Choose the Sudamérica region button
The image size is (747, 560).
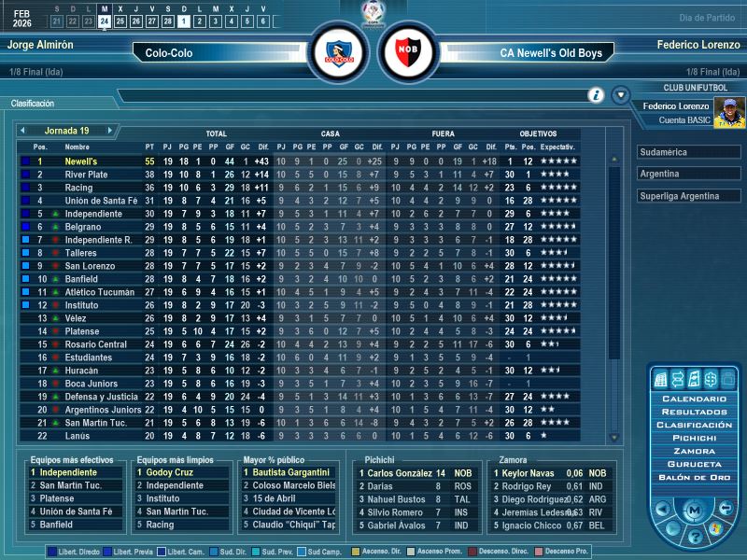pos(689,152)
